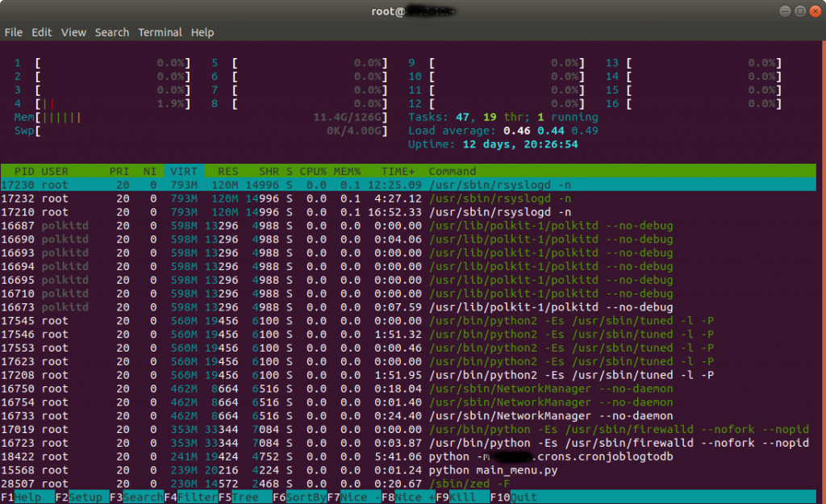Click F9 Kill in the footer
The height and width of the screenshot is (504, 826).
pyautogui.click(x=462, y=498)
